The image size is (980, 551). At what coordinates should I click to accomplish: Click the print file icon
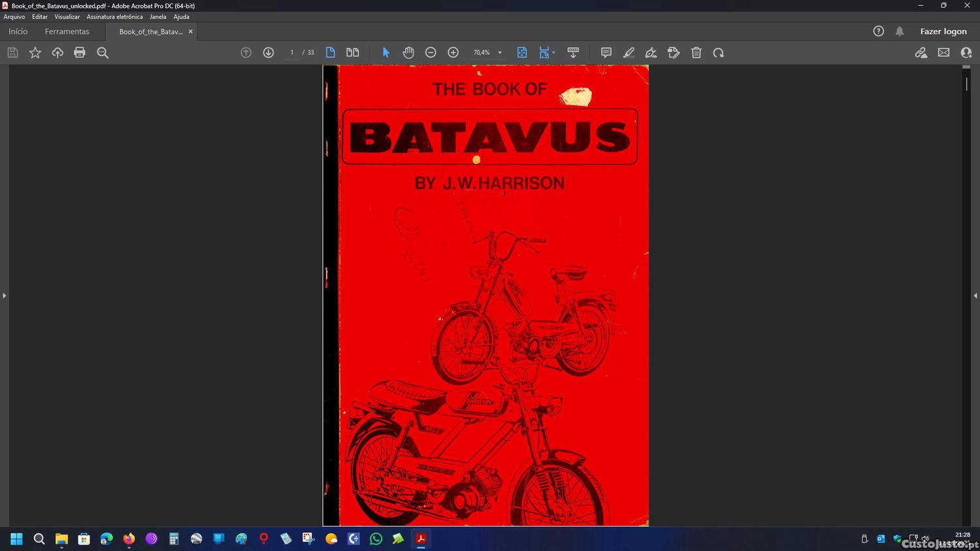click(80, 53)
